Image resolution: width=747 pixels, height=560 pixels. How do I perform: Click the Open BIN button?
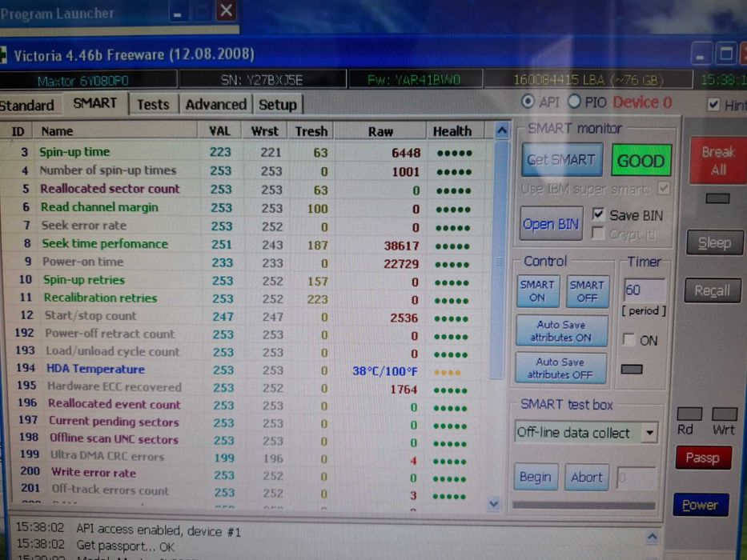[551, 223]
